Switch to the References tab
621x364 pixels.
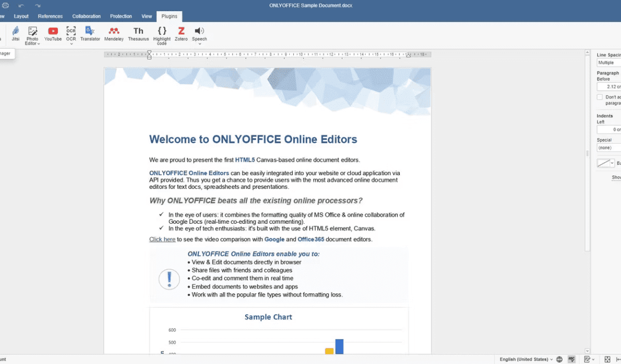tap(50, 16)
